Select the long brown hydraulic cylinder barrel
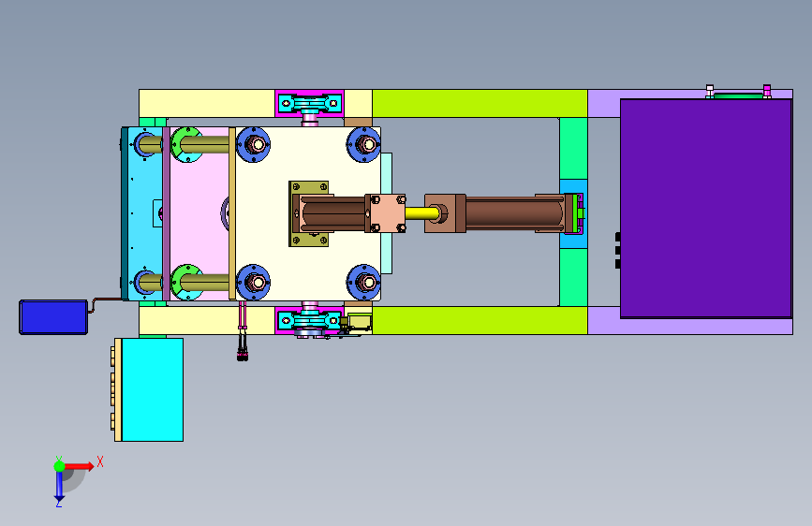Screen dimensions: 812x526 click(x=514, y=212)
